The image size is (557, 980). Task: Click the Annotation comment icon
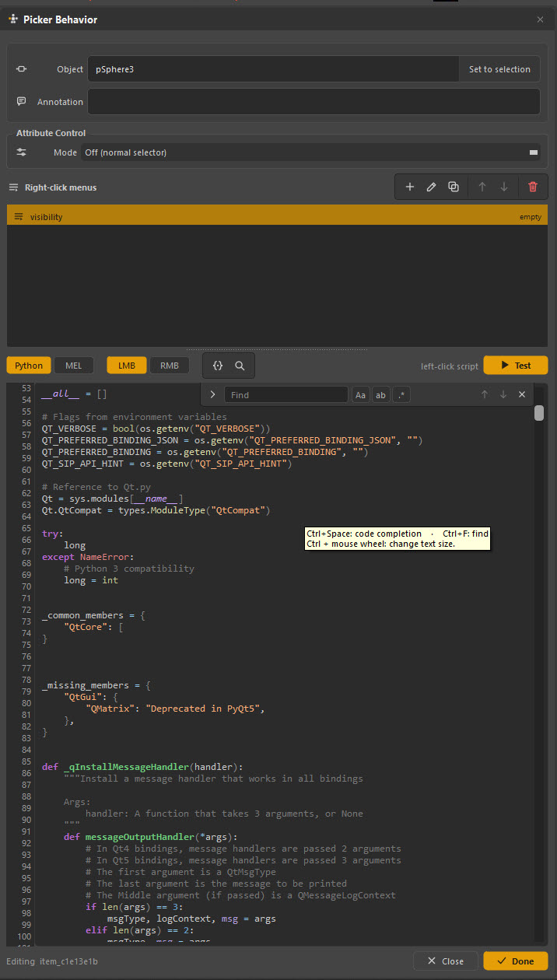[22, 102]
